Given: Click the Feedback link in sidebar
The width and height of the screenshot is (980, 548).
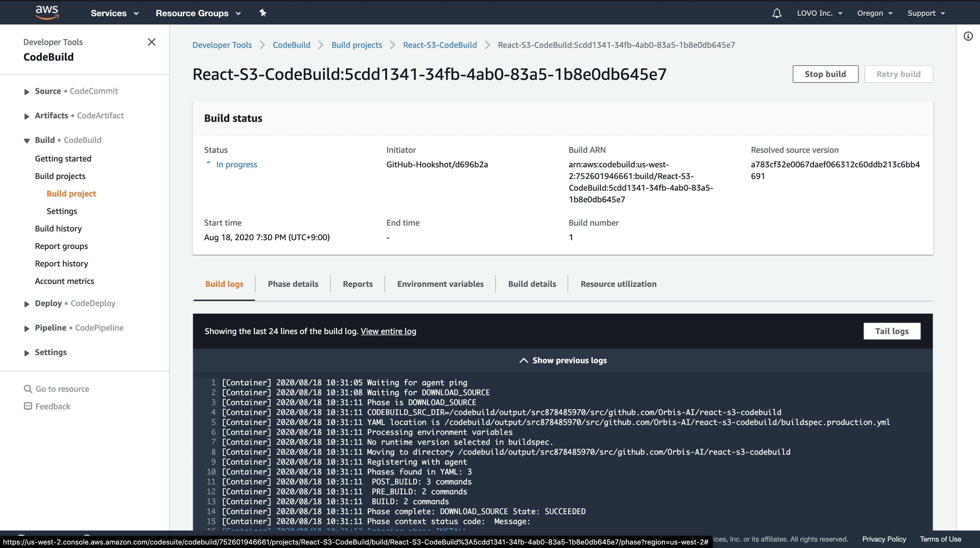Looking at the screenshot, I should click(x=53, y=406).
